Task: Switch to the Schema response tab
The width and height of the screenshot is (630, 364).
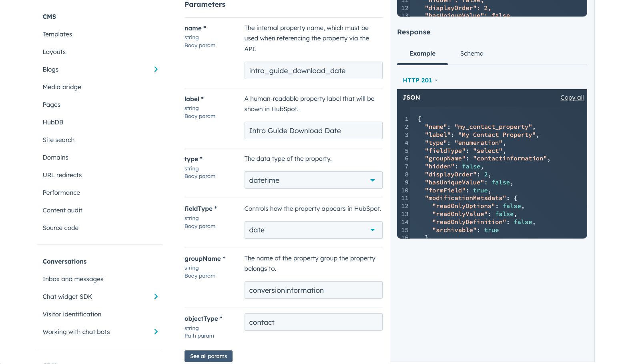Action: (x=471, y=54)
